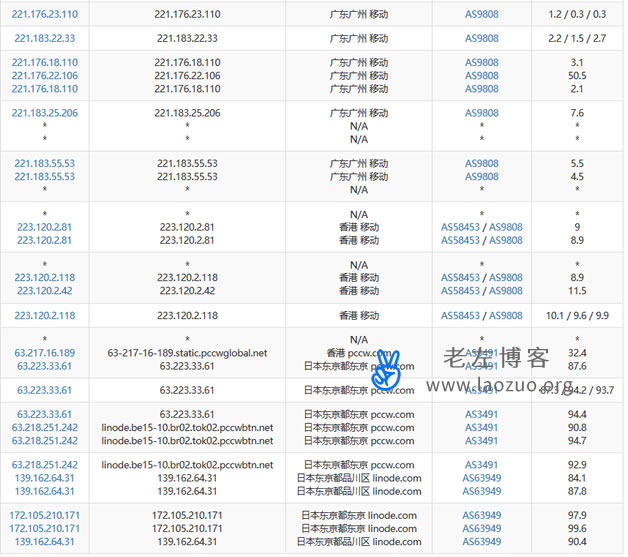Select '日本东京都品川区 linode.com' in the 90.4 row
Viewport: 628px width, 557px height.
359,541
